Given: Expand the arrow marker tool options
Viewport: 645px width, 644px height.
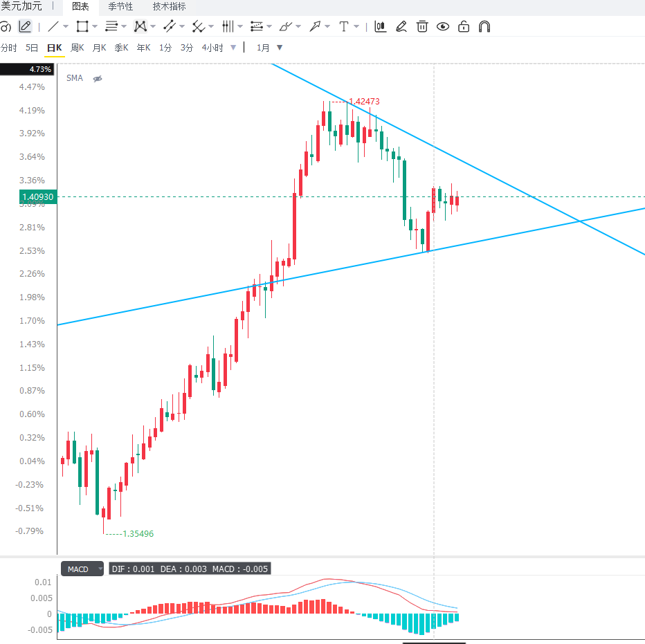Looking at the screenshot, I should pos(327,27).
